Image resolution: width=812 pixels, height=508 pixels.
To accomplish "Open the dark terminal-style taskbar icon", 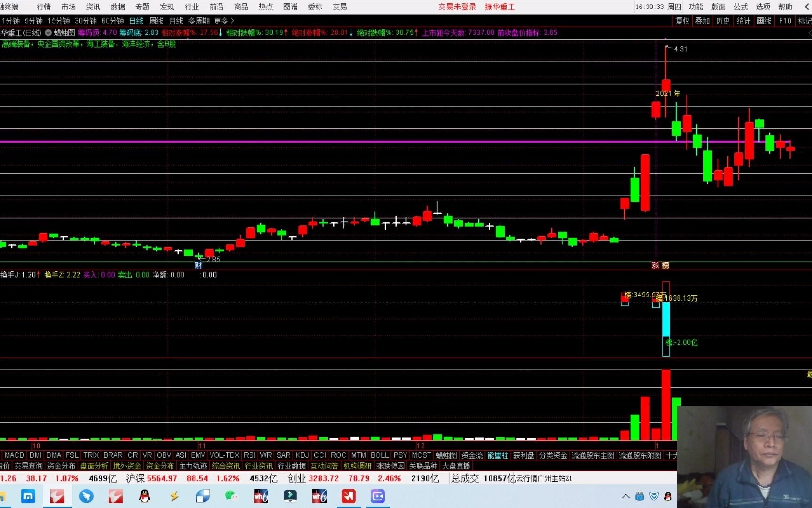I will point(290,496).
